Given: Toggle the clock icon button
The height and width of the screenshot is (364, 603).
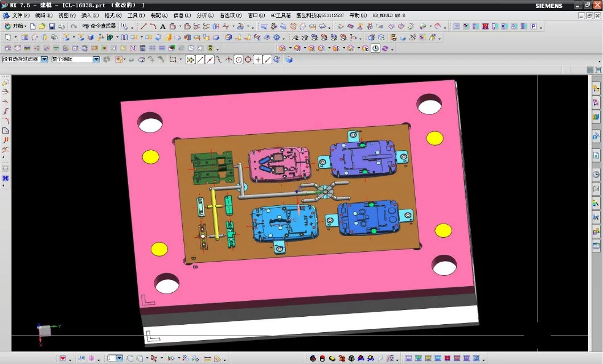Looking at the screenshot, I should [x=375, y=48].
